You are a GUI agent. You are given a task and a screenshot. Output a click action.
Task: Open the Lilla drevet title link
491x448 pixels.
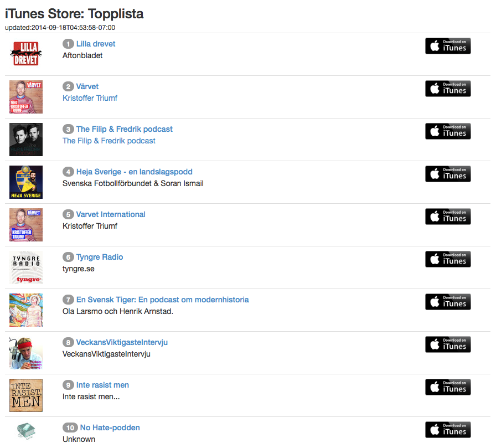pos(96,44)
